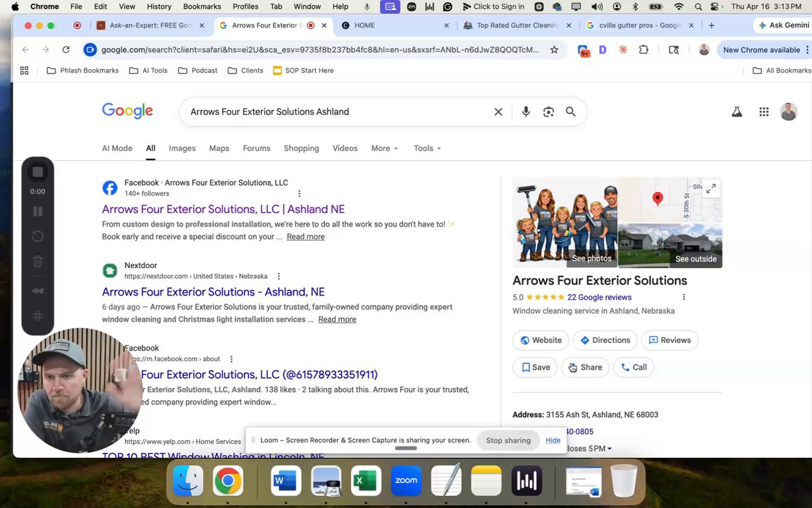Viewport: 812px width, 508px height.
Task: Save the business with Save button
Action: point(535,367)
